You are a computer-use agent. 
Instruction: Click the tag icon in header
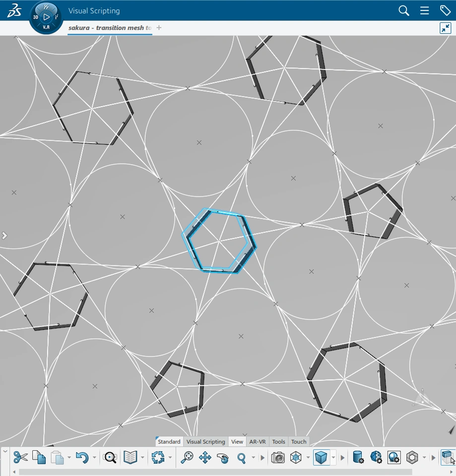(x=445, y=10)
